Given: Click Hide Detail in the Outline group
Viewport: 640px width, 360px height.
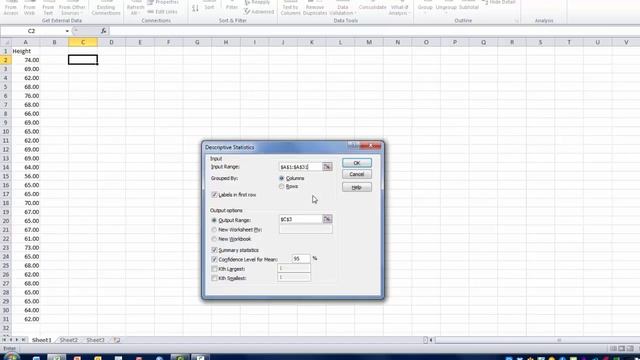Looking at the screenshot, I should pos(499,2).
